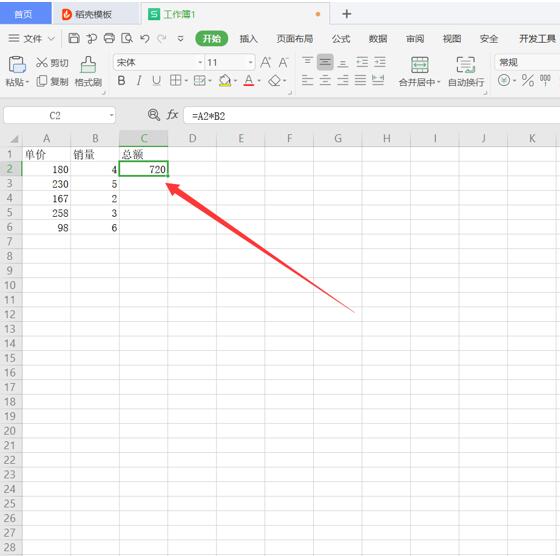Open the font size dropdown
The width and height of the screenshot is (560, 556).
click(x=251, y=62)
